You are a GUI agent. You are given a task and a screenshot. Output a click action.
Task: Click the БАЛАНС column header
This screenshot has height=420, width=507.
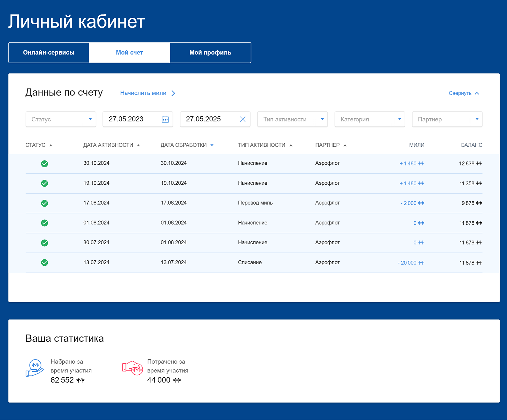472,145
